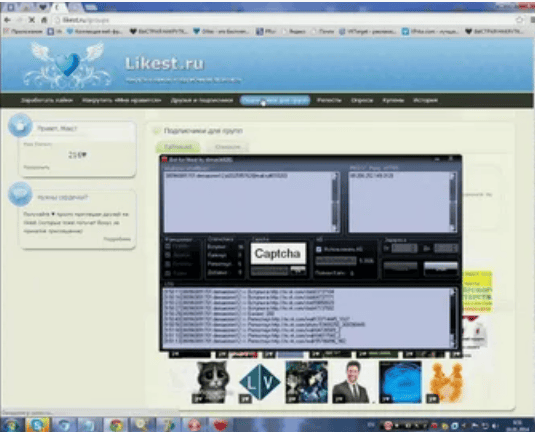The width and height of the screenshot is (535, 432).
Task: Click the chat bubble icon beside Нужны сердечки
Action: click(x=20, y=194)
